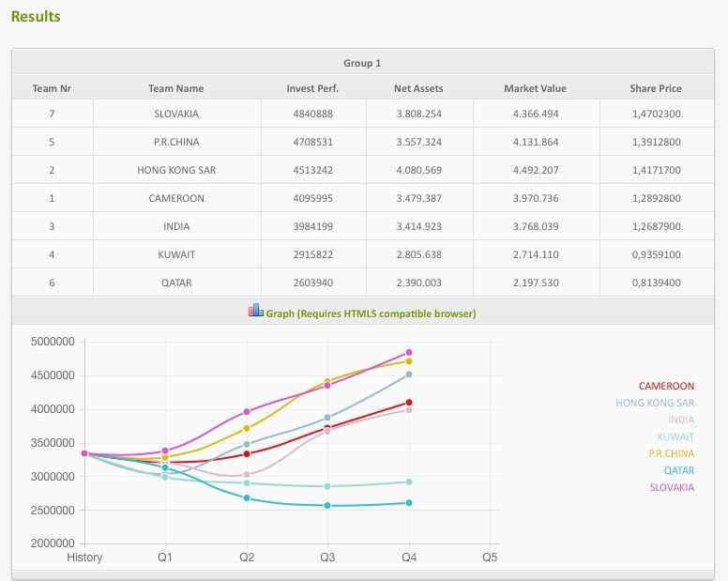The width and height of the screenshot is (728, 581).
Task: Click the Share Price column header
Action: [x=656, y=88]
